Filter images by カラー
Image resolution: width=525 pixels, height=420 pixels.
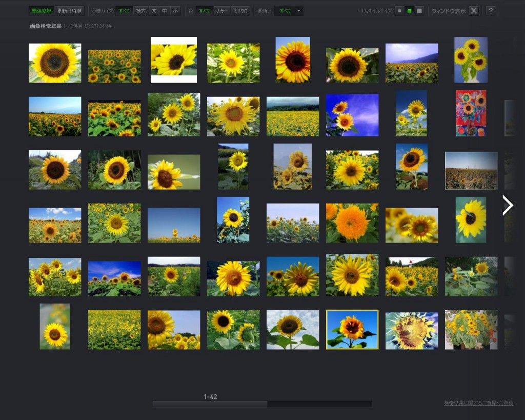click(222, 11)
